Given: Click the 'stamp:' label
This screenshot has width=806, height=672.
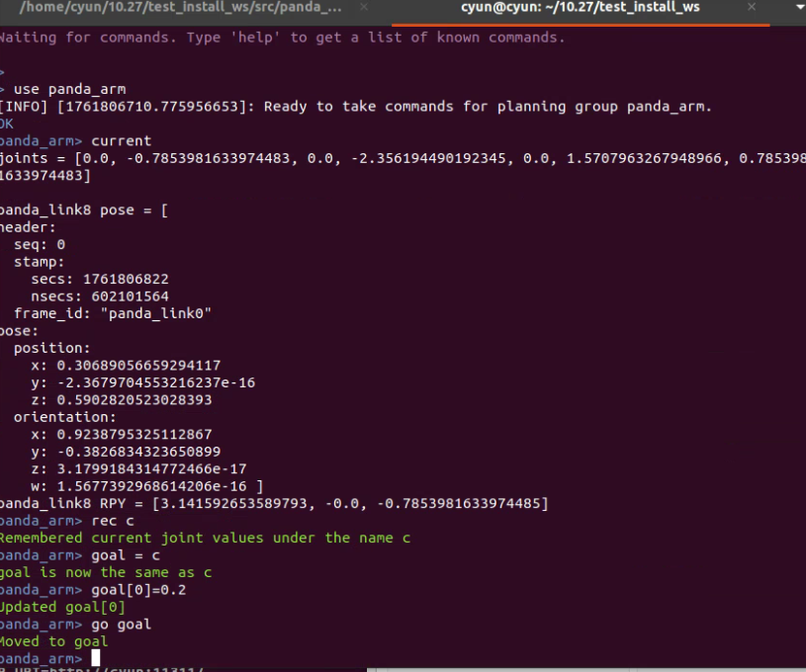Looking at the screenshot, I should [x=40, y=262].
